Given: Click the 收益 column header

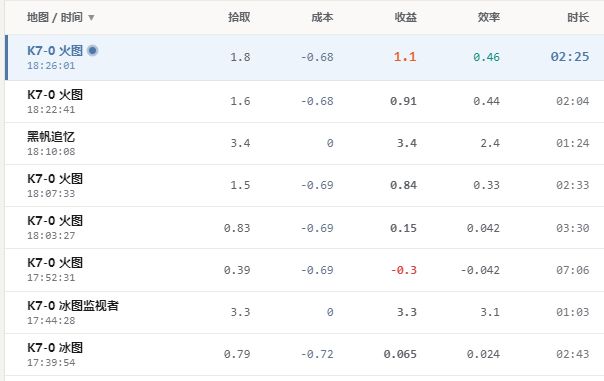Looking at the screenshot, I should coord(406,17).
